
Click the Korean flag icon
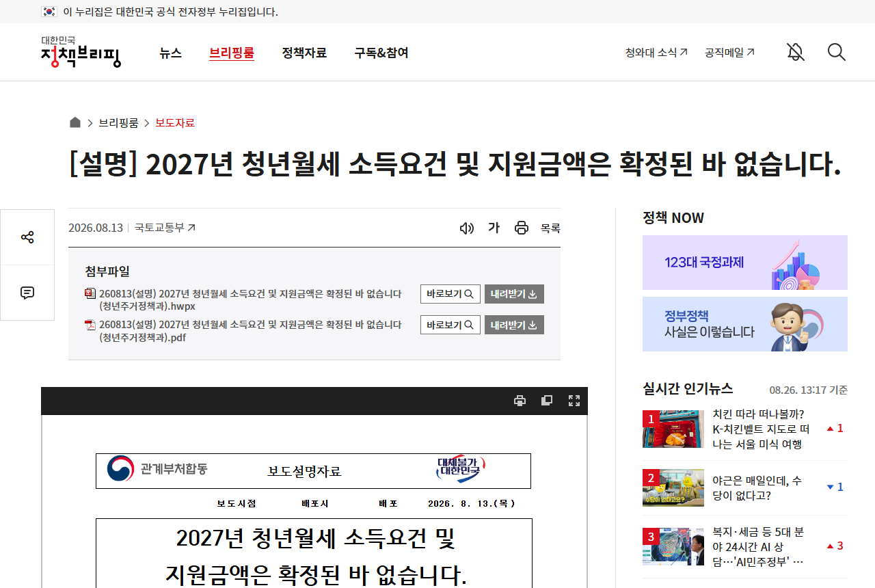click(49, 12)
